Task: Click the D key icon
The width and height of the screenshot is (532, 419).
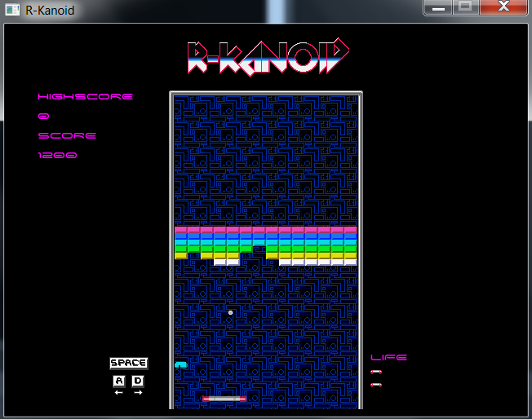Action: (x=137, y=381)
